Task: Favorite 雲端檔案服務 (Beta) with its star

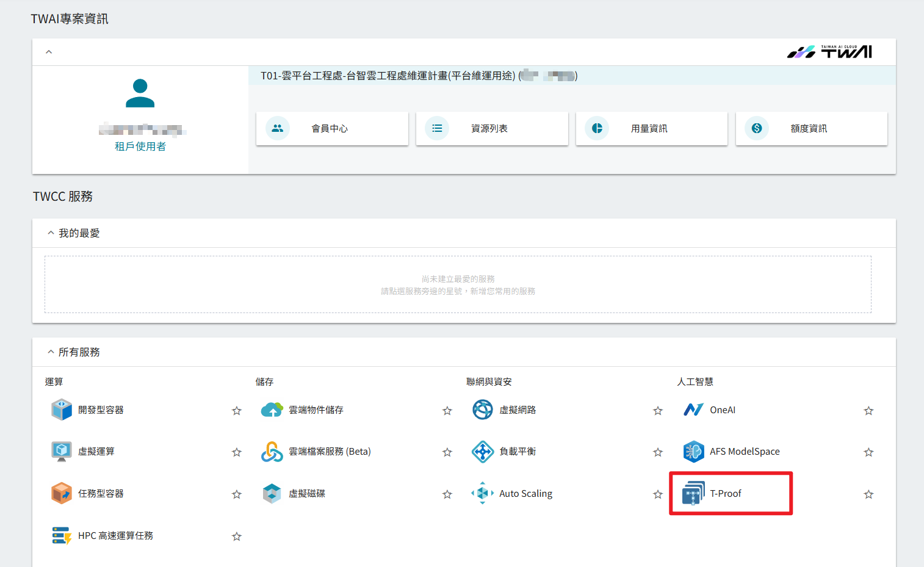Action: 447,452
